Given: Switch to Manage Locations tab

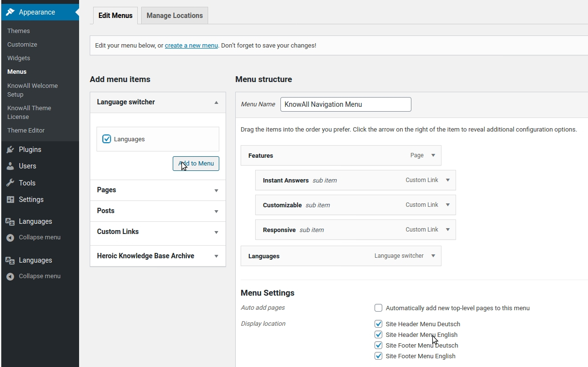Looking at the screenshot, I should coord(175,16).
